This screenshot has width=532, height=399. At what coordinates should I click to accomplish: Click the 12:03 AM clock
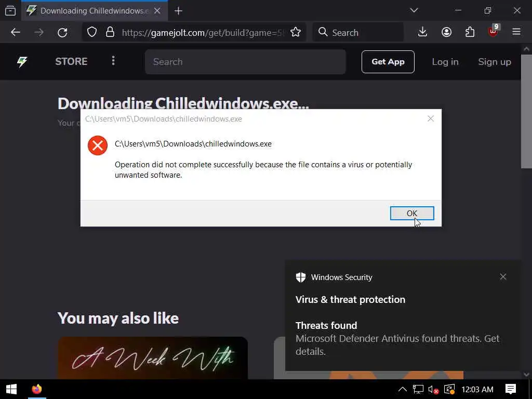coord(477,390)
